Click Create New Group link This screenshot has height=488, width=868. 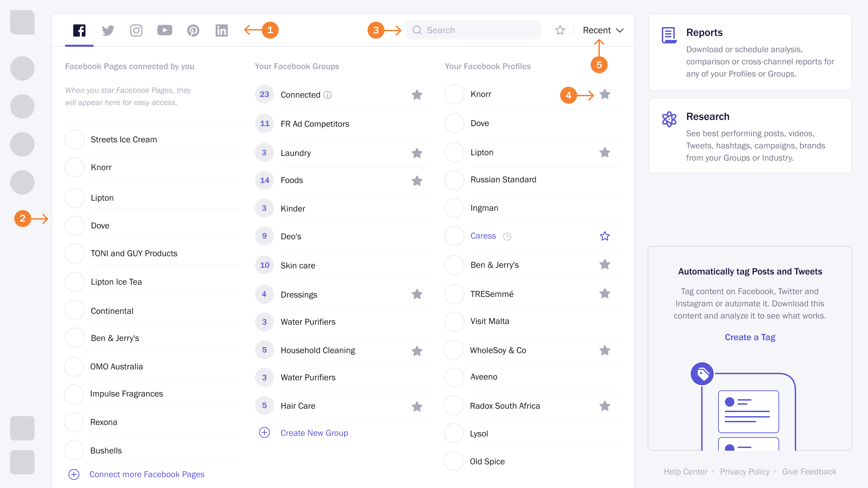click(x=314, y=432)
